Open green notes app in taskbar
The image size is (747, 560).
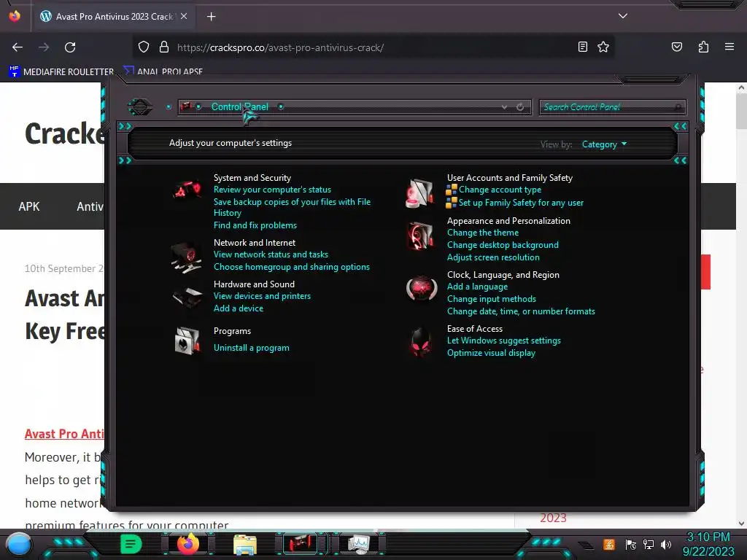coord(131,544)
